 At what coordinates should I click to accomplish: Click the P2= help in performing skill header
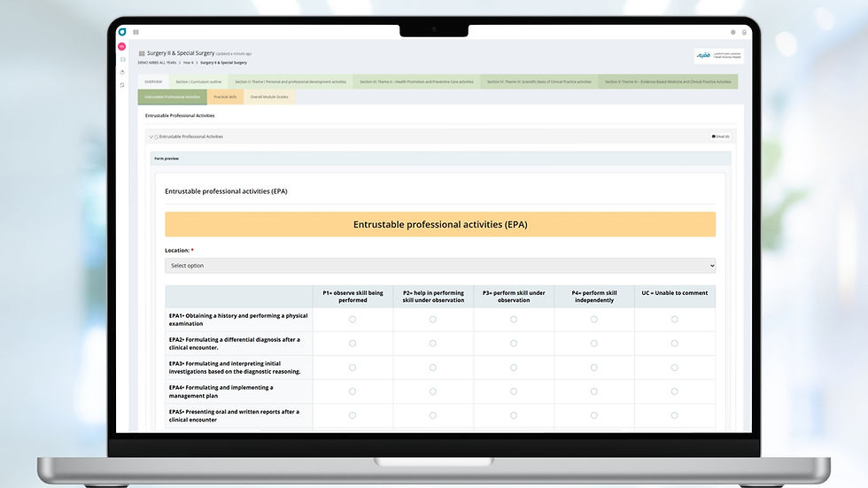click(x=433, y=297)
